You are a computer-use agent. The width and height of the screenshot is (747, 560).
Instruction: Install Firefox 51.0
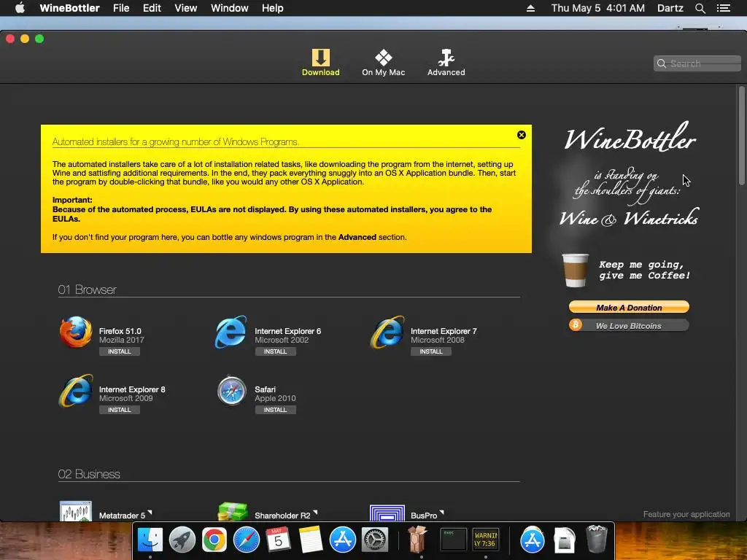point(119,351)
